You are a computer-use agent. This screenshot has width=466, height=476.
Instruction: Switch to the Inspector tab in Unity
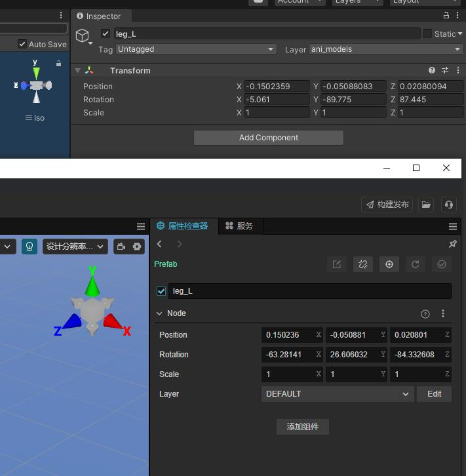[102, 16]
